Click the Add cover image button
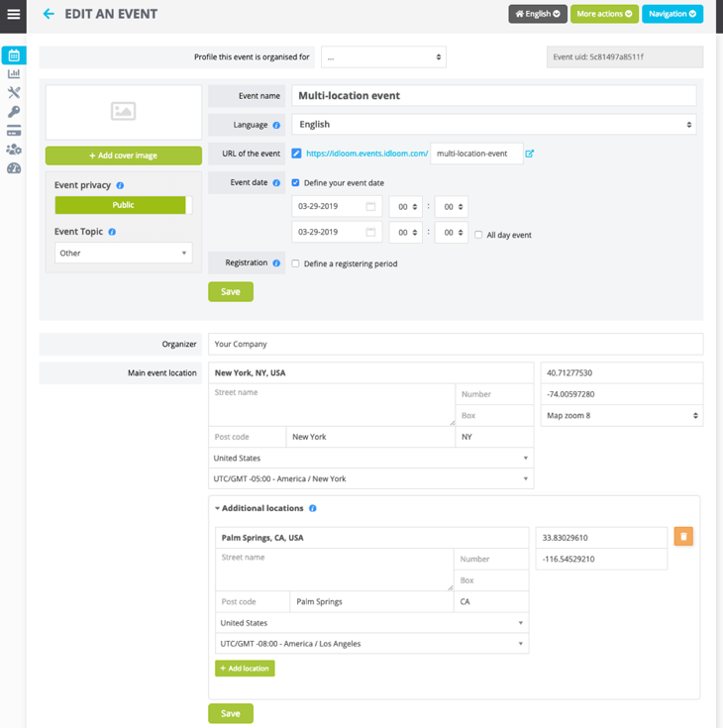This screenshot has height=728, width=723. 123,156
